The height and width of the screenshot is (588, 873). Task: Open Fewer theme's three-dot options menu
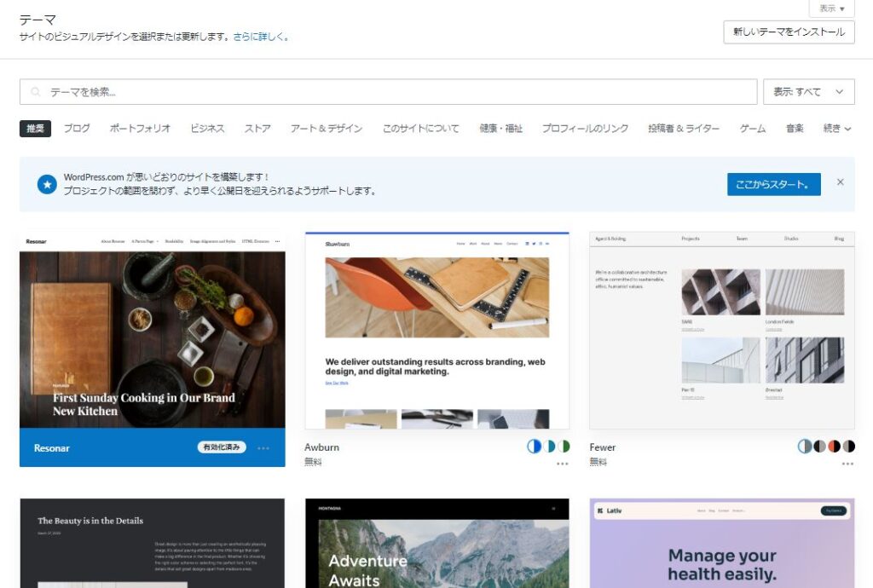(847, 464)
